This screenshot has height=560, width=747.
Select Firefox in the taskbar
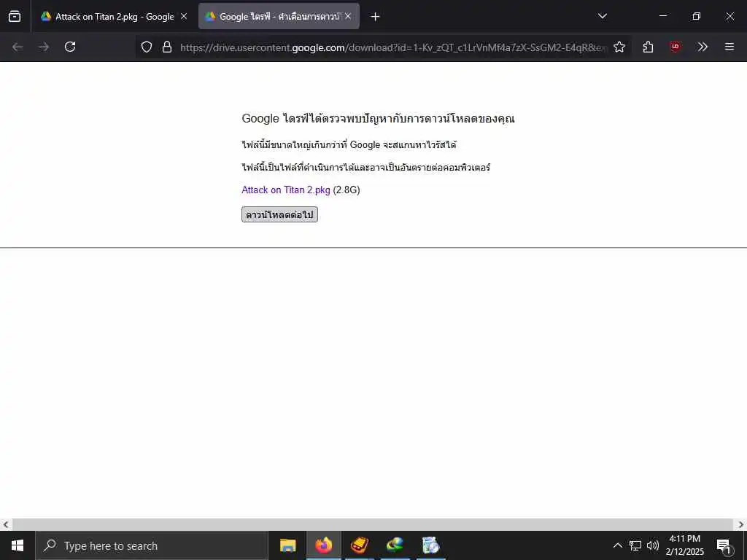[323, 545]
